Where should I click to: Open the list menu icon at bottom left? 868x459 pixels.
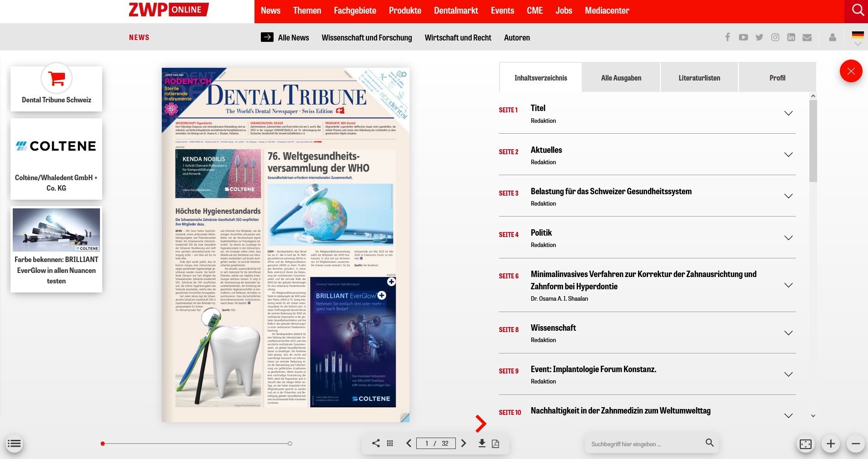click(14, 444)
